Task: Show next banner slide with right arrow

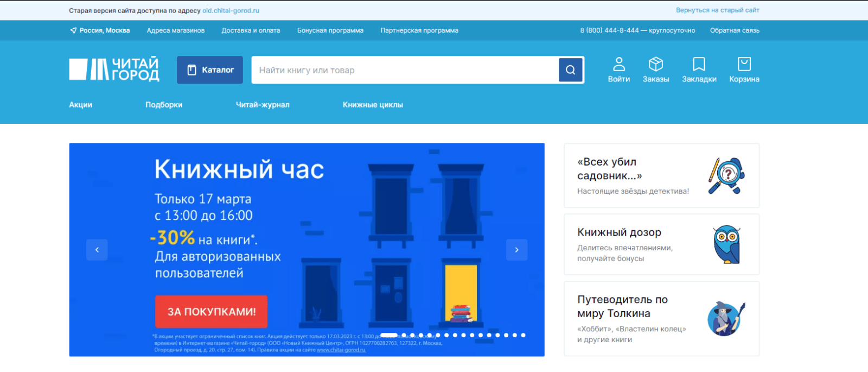Action: pyautogui.click(x=516, y=250)
